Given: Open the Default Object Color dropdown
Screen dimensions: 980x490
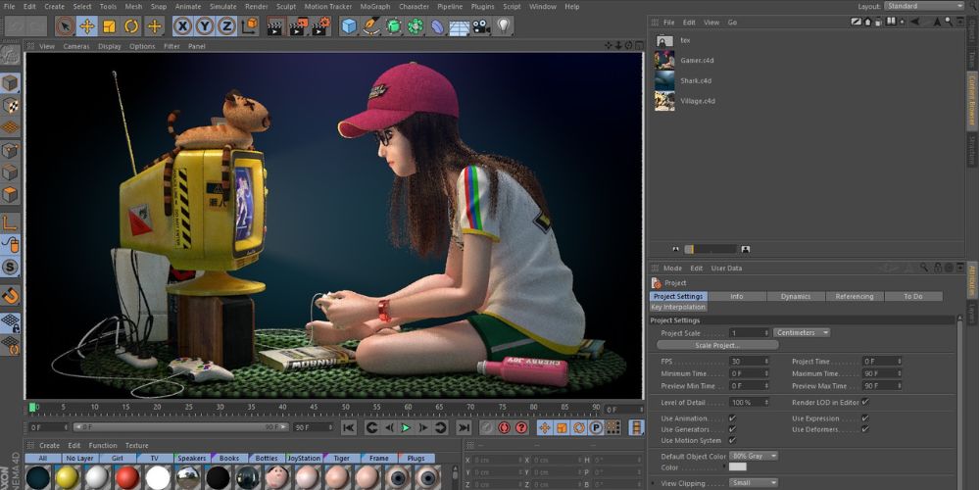Looking at the screenshot, I should coord(754,456).
